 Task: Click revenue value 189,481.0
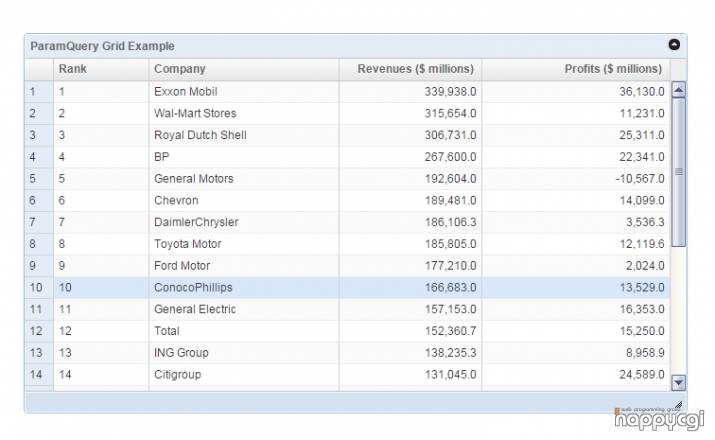[x=451, y=201]
